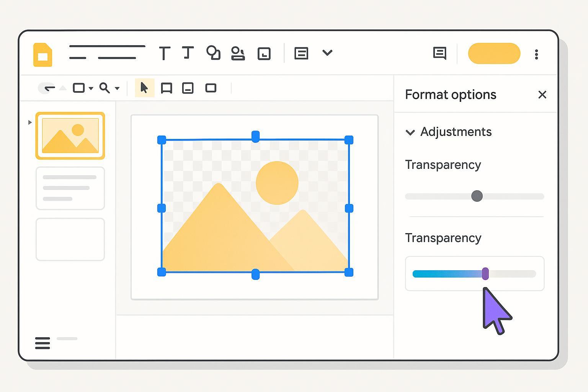The height and width of the screenshot is (392, 588).
Task: Click the gray Transparency slider knob
Action: (x=477, y=196)
